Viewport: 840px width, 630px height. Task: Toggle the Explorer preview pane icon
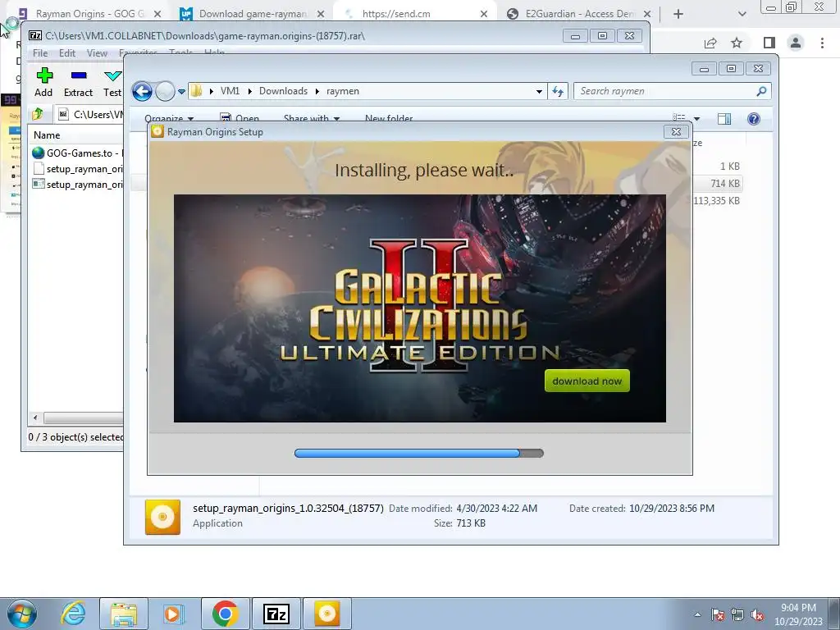click(x=724, y=118)
